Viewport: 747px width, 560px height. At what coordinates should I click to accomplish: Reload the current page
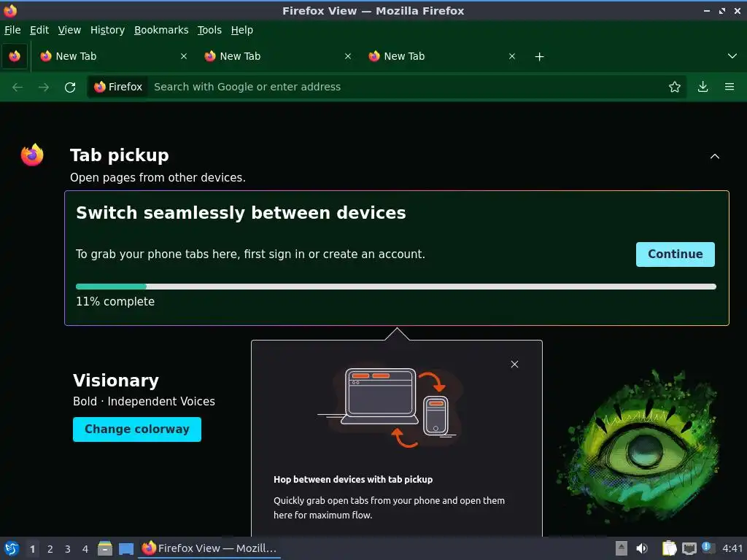pyautogui.click(x=70, y=87)
